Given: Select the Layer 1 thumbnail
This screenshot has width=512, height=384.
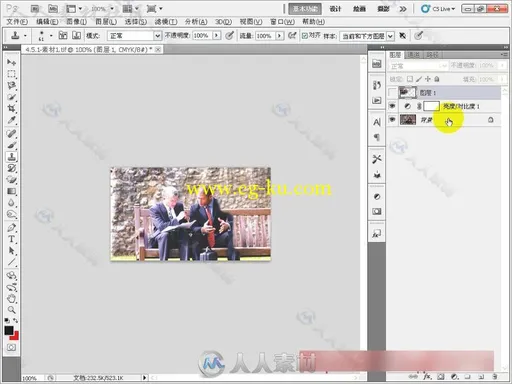Looking at the screenshot, I should coord(408,93).
